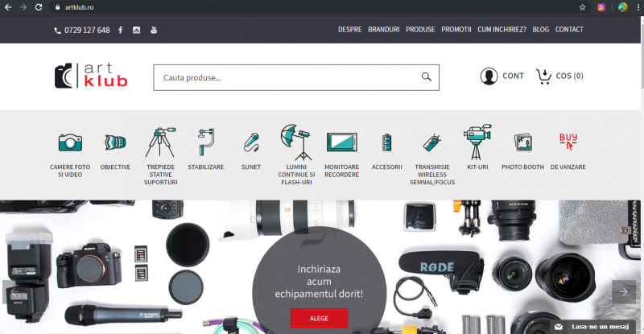Reload the page with the refresh icon
The width and height of the screenshot is (644, 334).
pos(38,7)
